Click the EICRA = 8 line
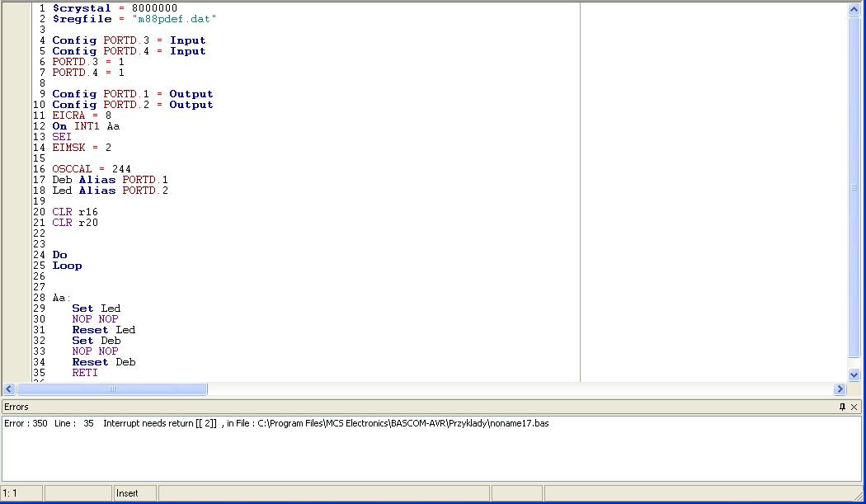 tap(82, 115)
